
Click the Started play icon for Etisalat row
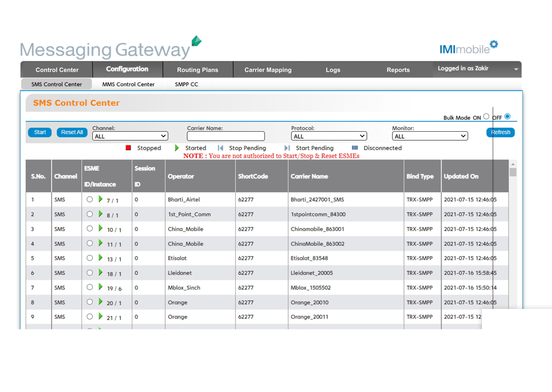click(100, 258)
